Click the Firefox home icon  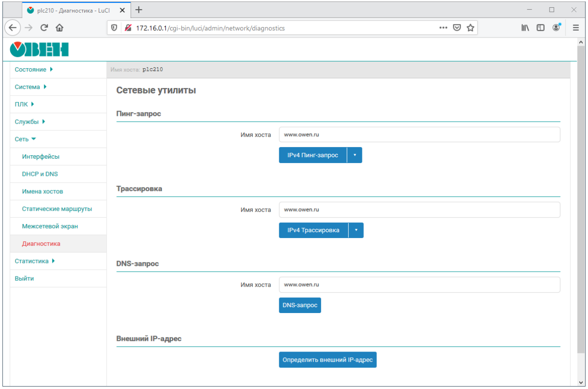(59, 28)
